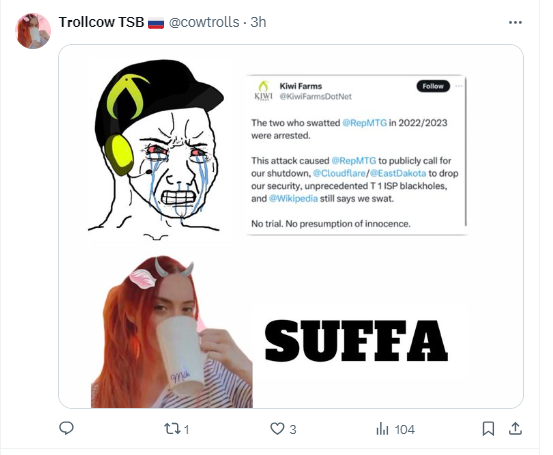
Task: Open Trollcow TSB profile avatar
Action: [33, 31]
